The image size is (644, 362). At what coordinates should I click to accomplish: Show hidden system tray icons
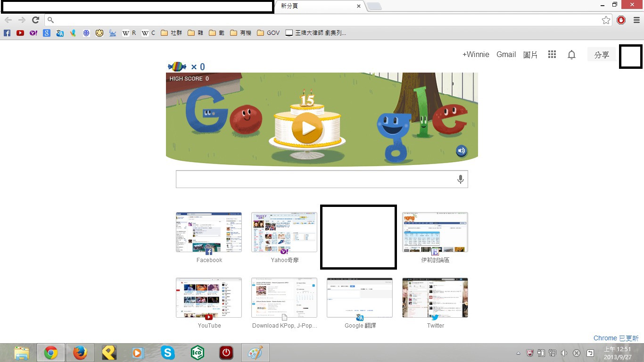[x=519, y=353]
